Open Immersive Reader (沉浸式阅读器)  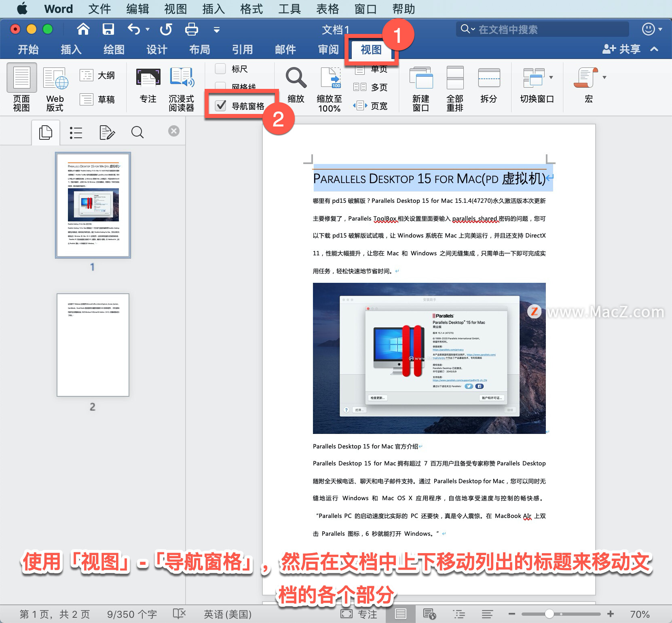click(x=182, y=89)
